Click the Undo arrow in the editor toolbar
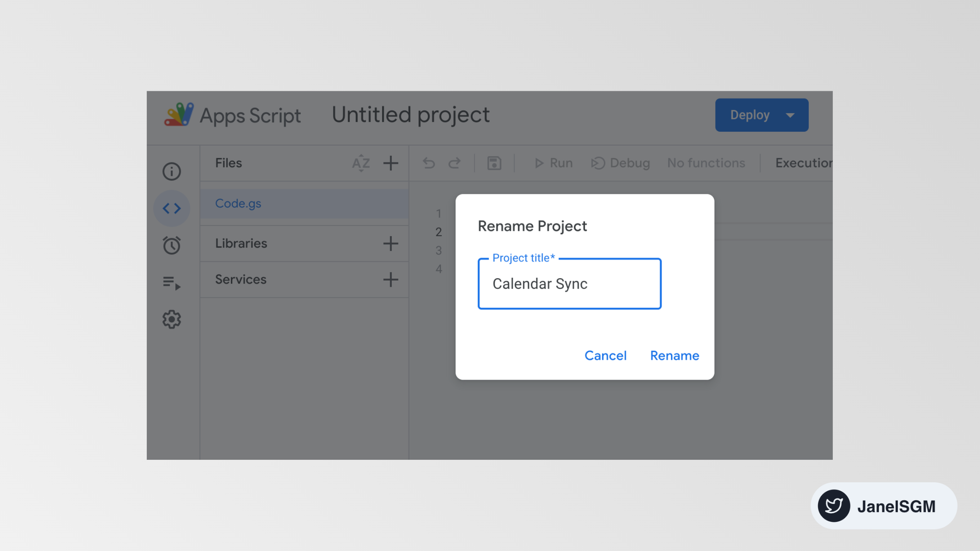 (429, 163)
